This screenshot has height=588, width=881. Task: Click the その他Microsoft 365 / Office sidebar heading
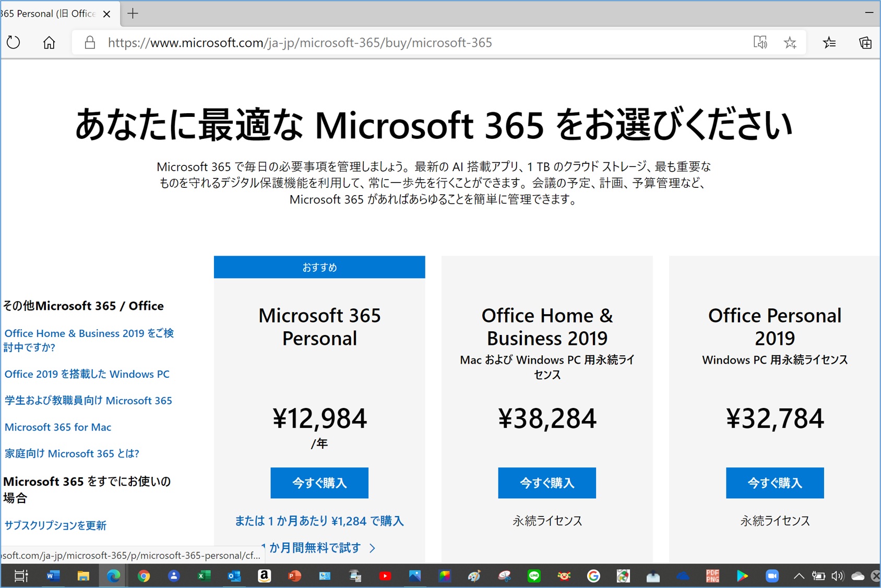[84, 306]
